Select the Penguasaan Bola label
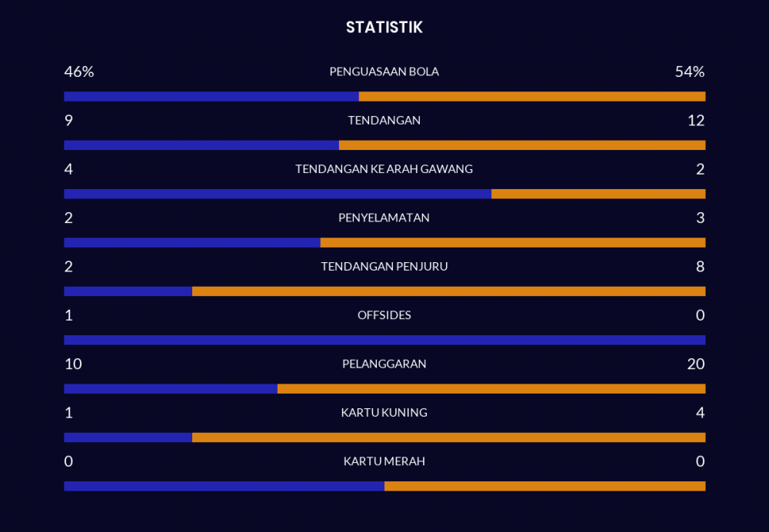The height and width of the screenshot is (532, 769). click(x=384, y=71)
